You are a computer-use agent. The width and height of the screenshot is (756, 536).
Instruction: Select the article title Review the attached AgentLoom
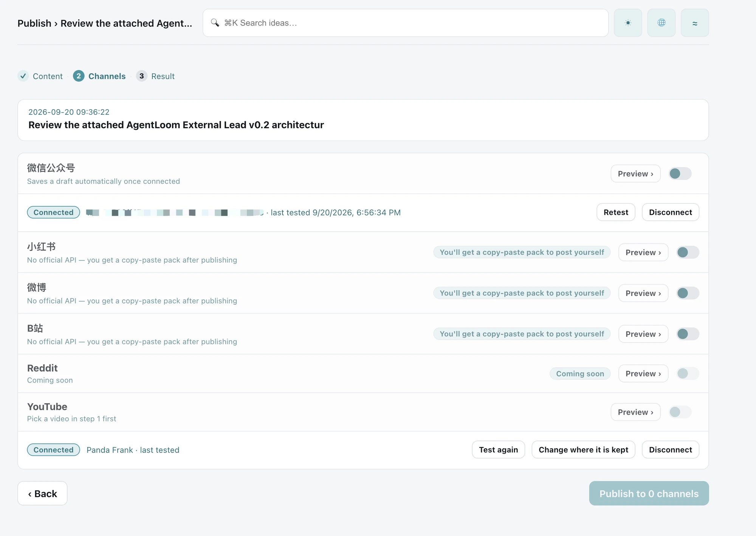176,125
